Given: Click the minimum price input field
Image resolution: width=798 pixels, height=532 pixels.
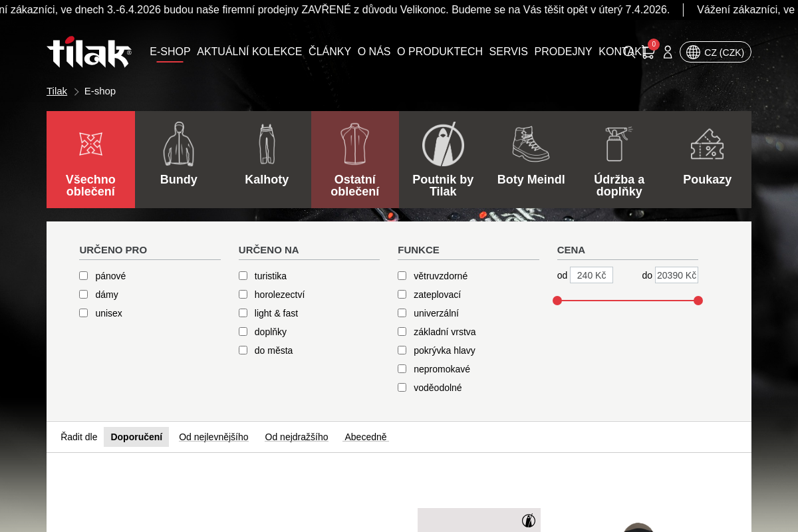Looking at the screenshot, I should pos(591,275).
